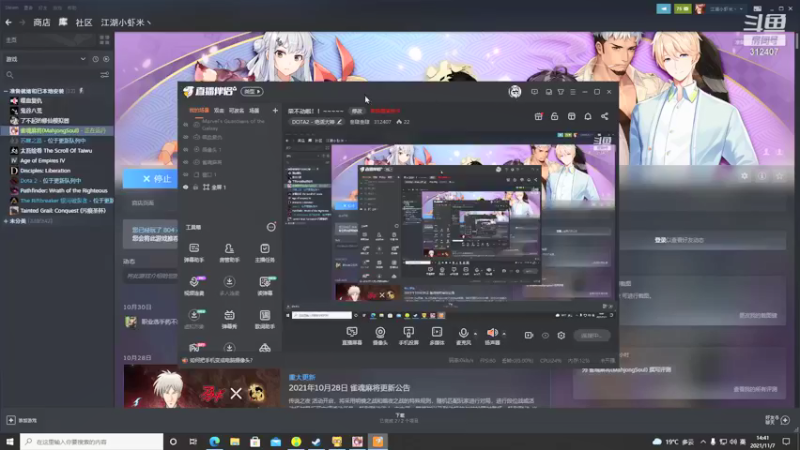Screen dimensions: 800x450
Task: Stop the running game with 停止 button
Action: tap(151, 179)
